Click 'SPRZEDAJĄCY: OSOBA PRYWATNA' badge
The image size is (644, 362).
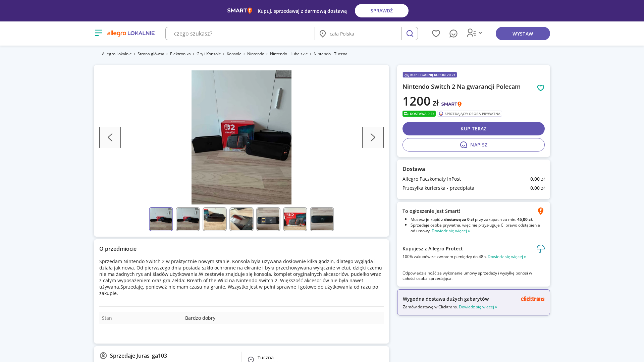[469, 114]
